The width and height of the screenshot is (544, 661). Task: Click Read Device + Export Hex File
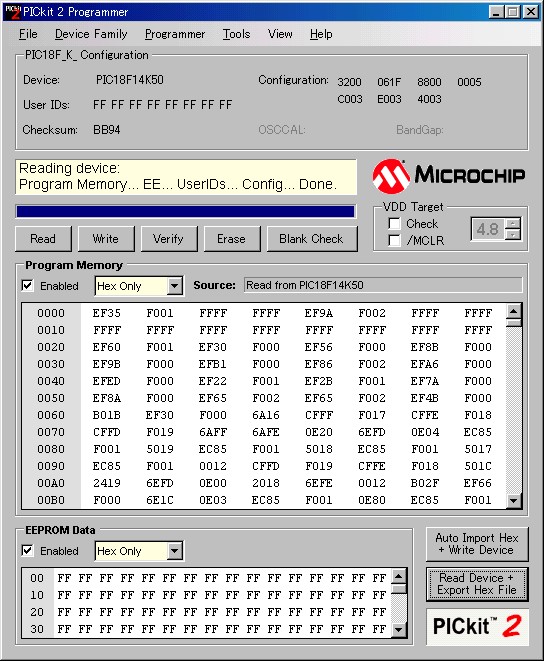477,584
